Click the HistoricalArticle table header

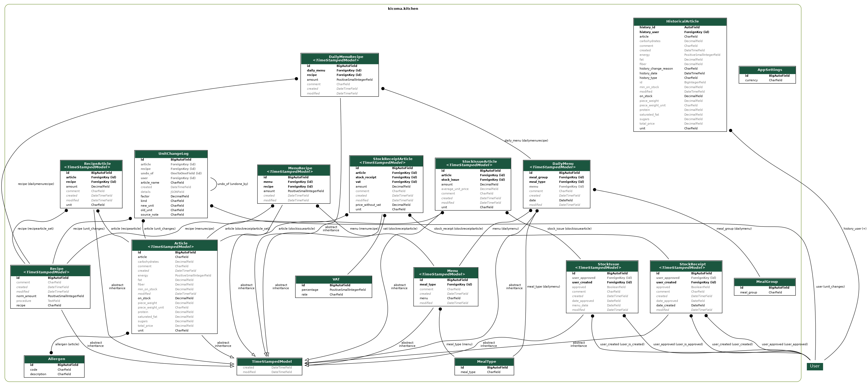tap(680, 21)
